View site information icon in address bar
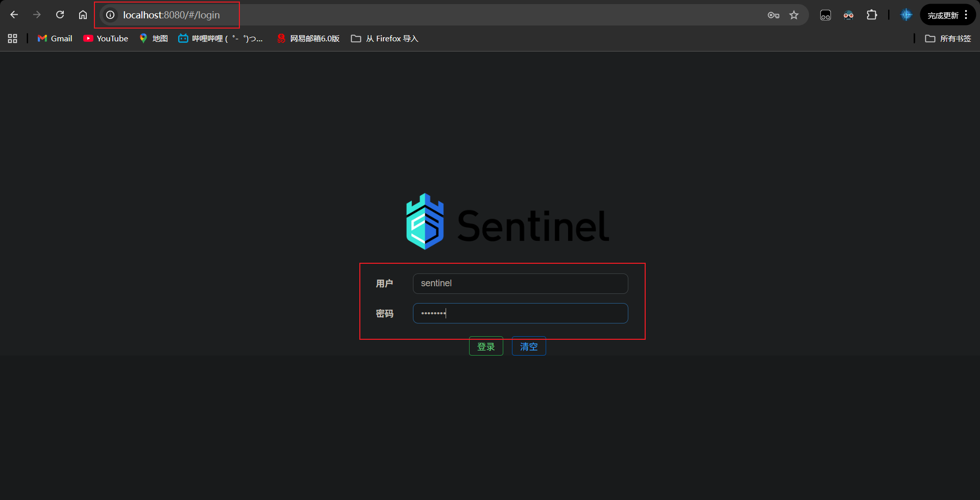This screenshot has height=500, width=980. pos(110,15)
